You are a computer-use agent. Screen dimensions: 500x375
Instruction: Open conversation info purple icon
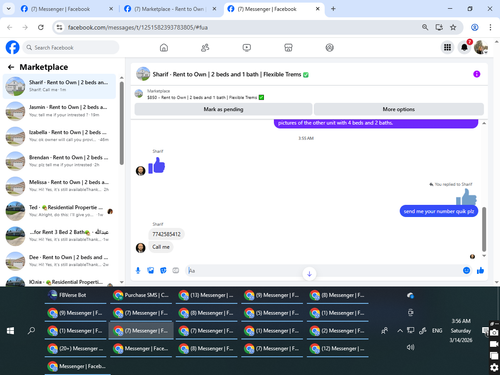(x=477, y=74)
